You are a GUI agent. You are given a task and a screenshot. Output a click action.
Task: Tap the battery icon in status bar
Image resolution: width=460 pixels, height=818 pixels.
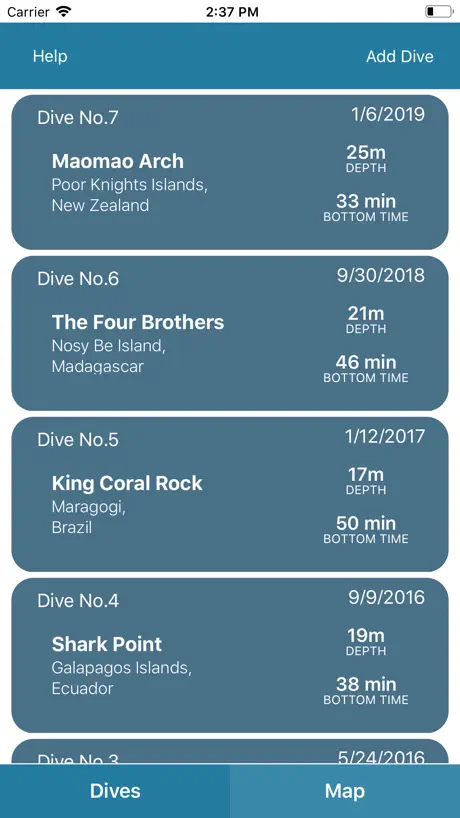439,11
